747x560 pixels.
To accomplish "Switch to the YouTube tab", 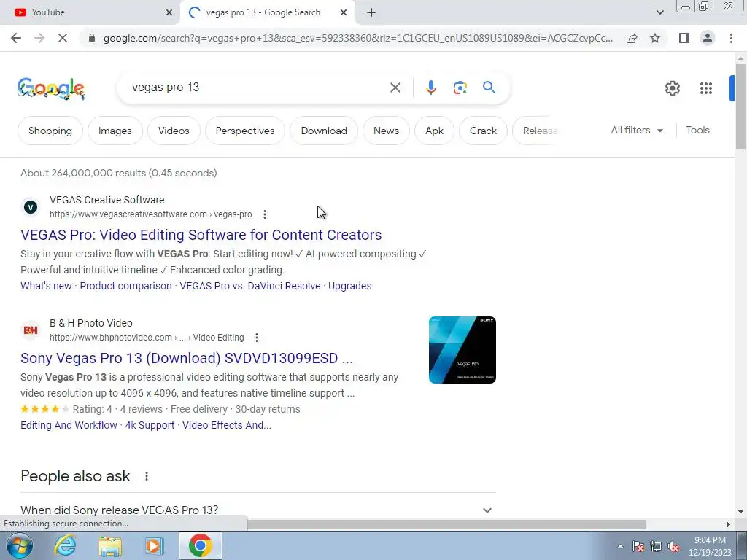I will tap(90, 13).
